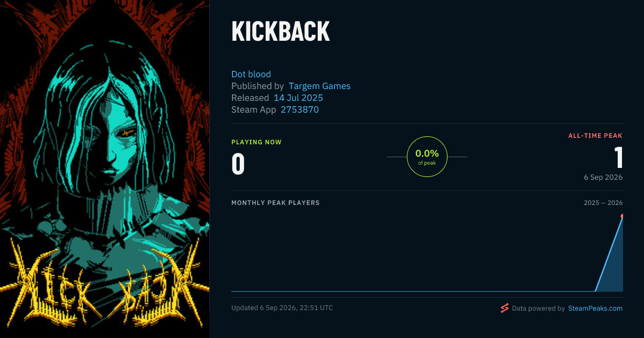Open the SteamPeaks.com link

point(595,308)
